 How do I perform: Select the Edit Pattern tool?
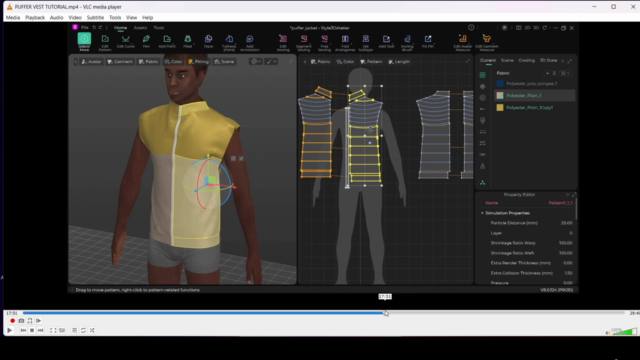(x=105, y=42)
